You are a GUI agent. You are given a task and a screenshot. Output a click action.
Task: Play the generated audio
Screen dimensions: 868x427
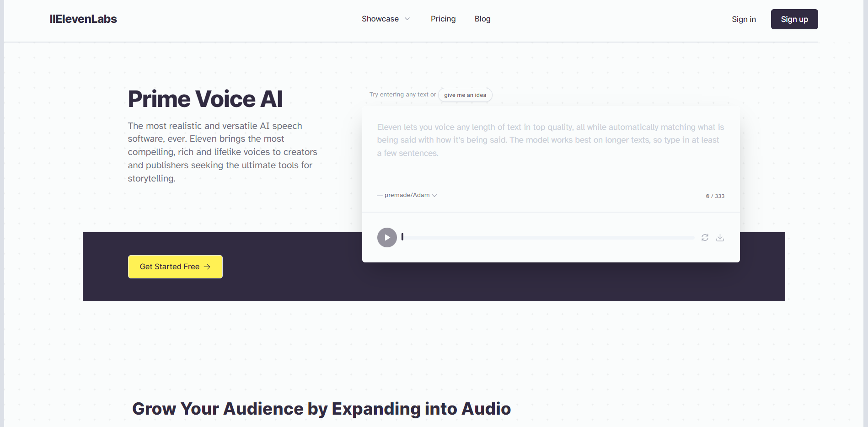[x=387, y=238]
